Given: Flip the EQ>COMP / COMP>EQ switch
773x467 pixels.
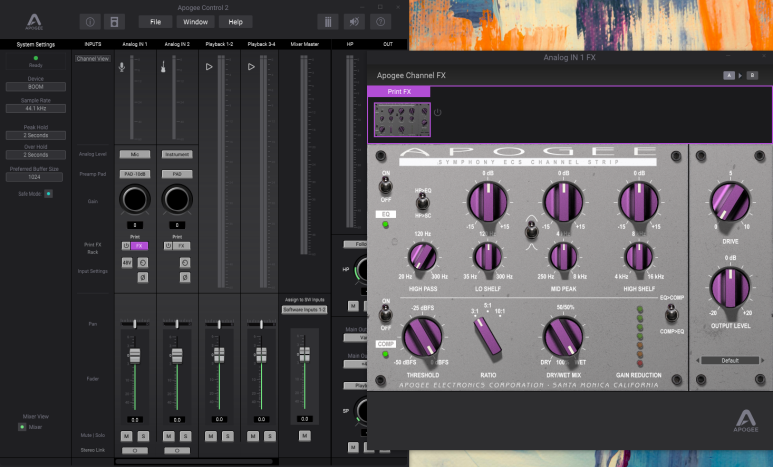Looking at the screenshot, I should tap(671, 314).
